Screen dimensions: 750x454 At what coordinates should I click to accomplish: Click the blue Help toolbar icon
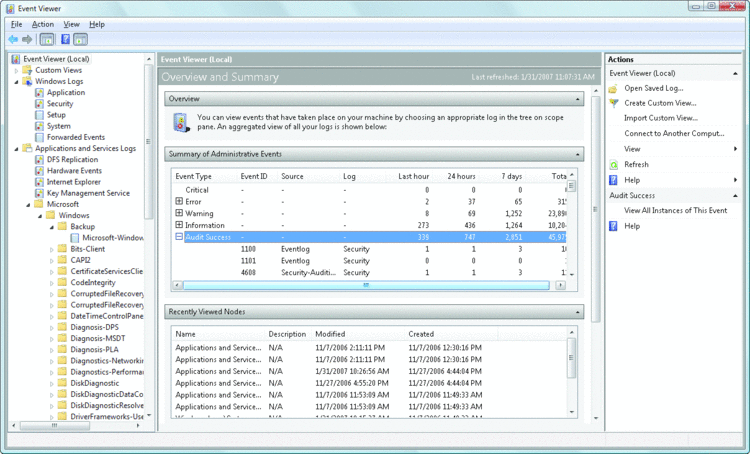[x=65, y=39]
